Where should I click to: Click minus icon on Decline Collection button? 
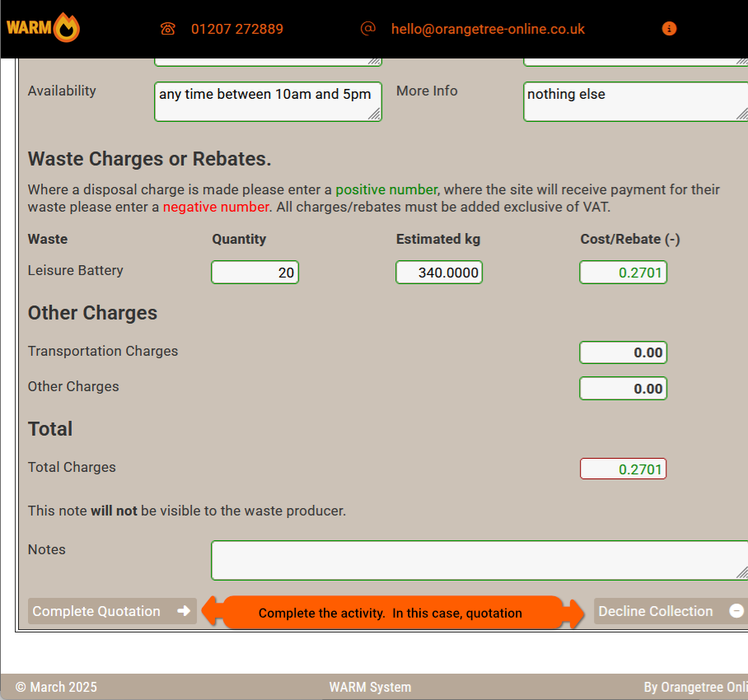point(736,611)
